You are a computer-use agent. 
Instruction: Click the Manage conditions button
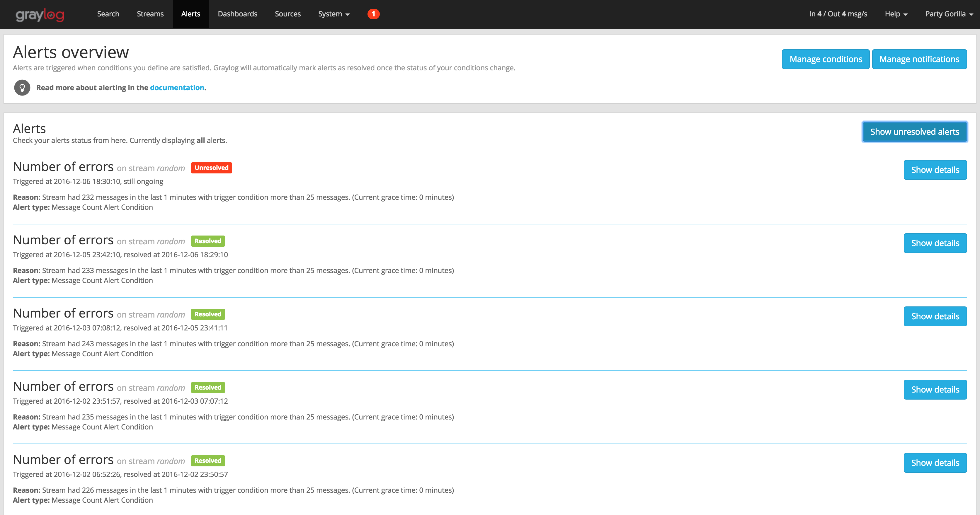[x=826, y=59]
